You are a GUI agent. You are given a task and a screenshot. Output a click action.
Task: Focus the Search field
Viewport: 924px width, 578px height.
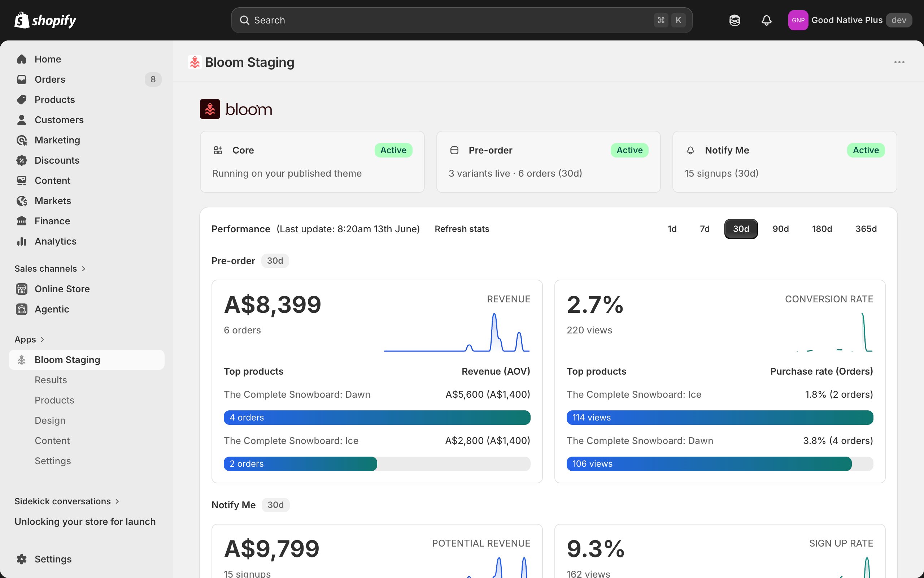coord(462,20)
